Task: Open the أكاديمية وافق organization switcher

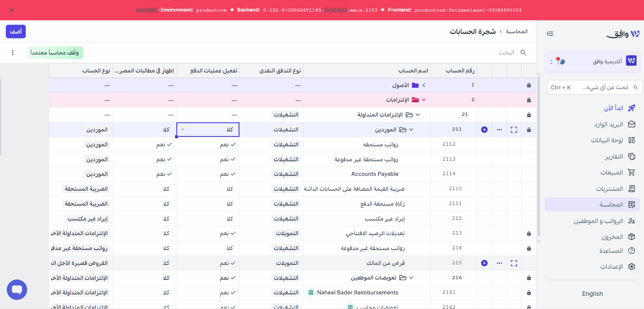Action: point(592,62)
